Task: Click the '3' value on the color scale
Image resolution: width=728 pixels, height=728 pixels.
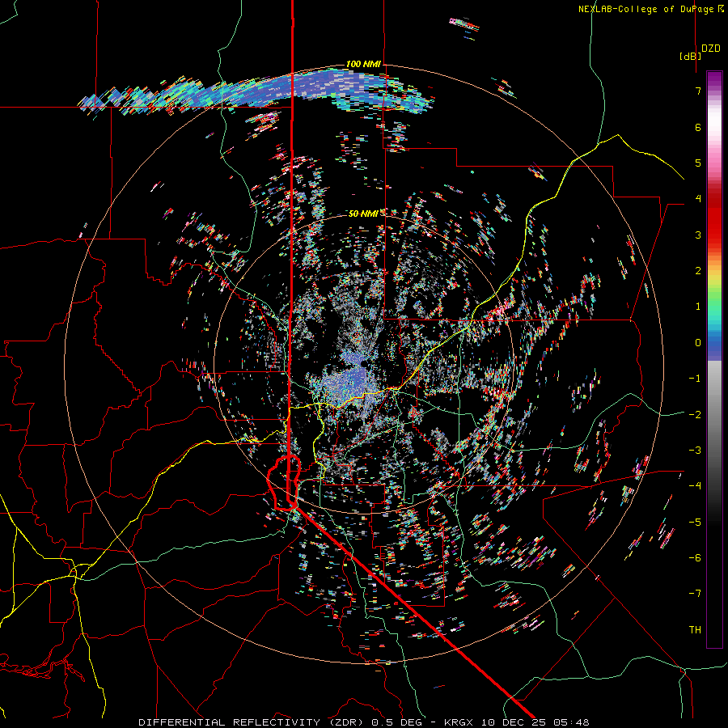Action: click(698, 235)
